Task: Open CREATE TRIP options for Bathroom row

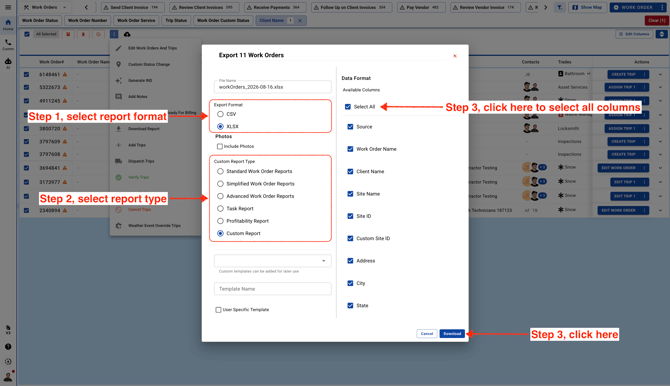Action: tap(644, 74)
